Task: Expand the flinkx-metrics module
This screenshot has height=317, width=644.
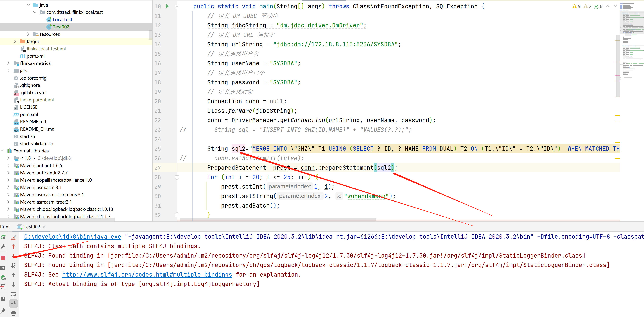Action: pyautogui.click(x=8, y=63)
